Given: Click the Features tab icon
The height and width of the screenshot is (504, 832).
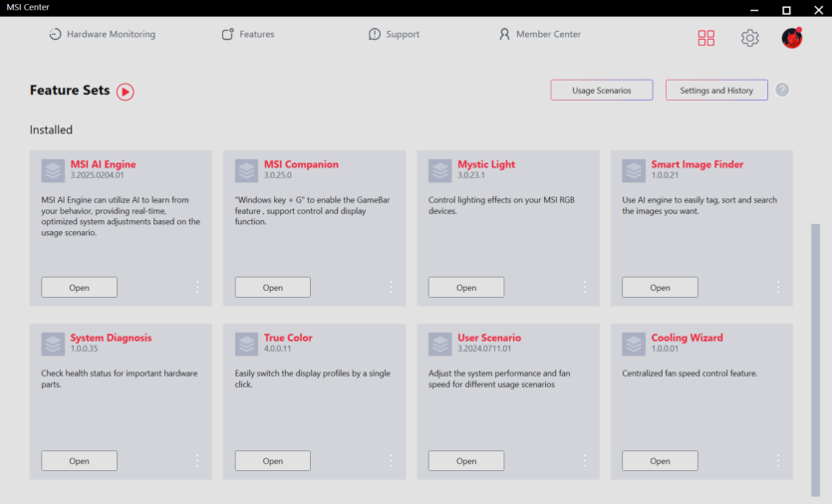Looking at the screenshot, I should point(227,34).
